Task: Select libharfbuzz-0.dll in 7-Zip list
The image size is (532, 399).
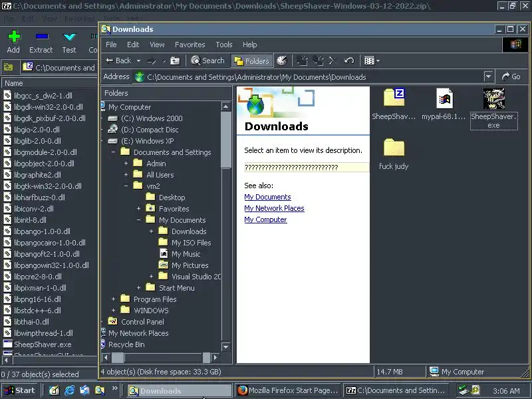Action: [x=35, y=197]
